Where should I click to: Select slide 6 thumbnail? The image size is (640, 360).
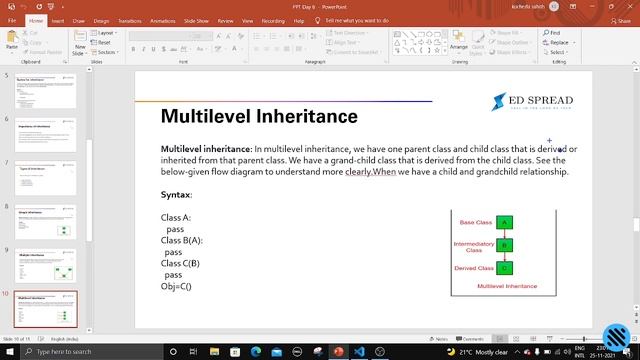pyautogui.click(x=45, y=135)
